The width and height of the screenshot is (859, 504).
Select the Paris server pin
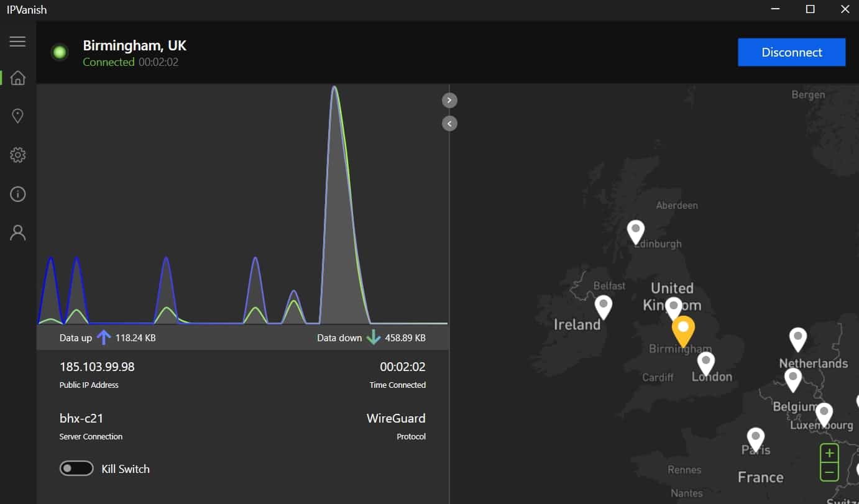point(755,439)
